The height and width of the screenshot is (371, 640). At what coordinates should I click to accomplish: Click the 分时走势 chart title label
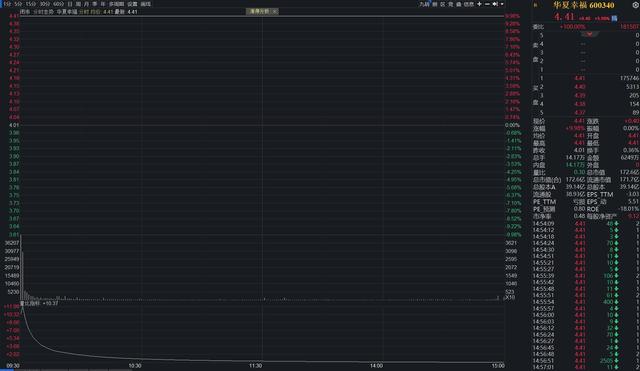(43, 12)
